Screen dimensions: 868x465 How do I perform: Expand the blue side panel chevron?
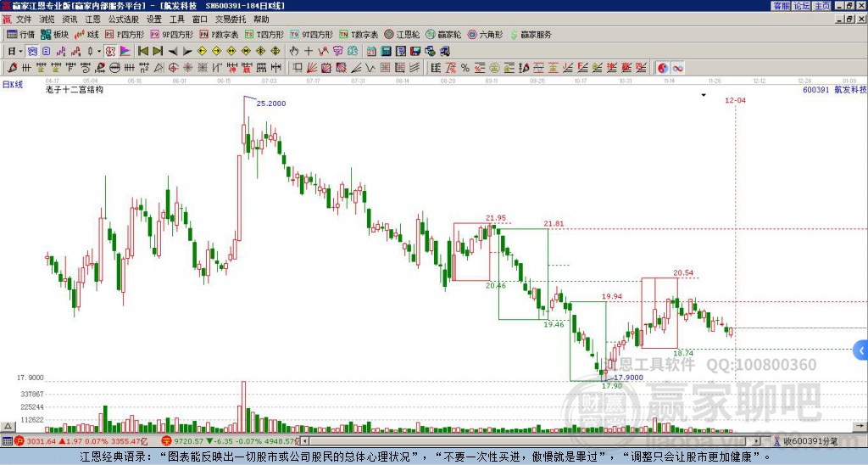[861, 350]
